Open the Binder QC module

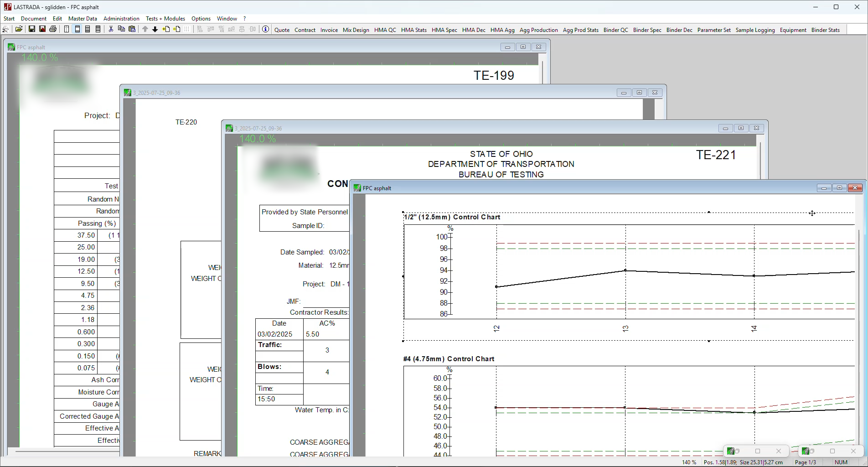(616, 30)
